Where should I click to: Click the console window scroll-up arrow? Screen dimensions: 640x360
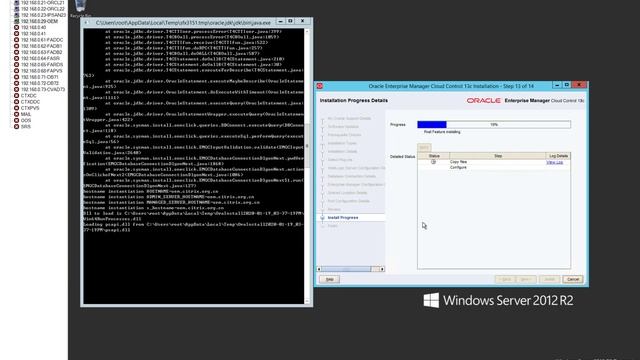pyautogui.click(x=307, y=31)
